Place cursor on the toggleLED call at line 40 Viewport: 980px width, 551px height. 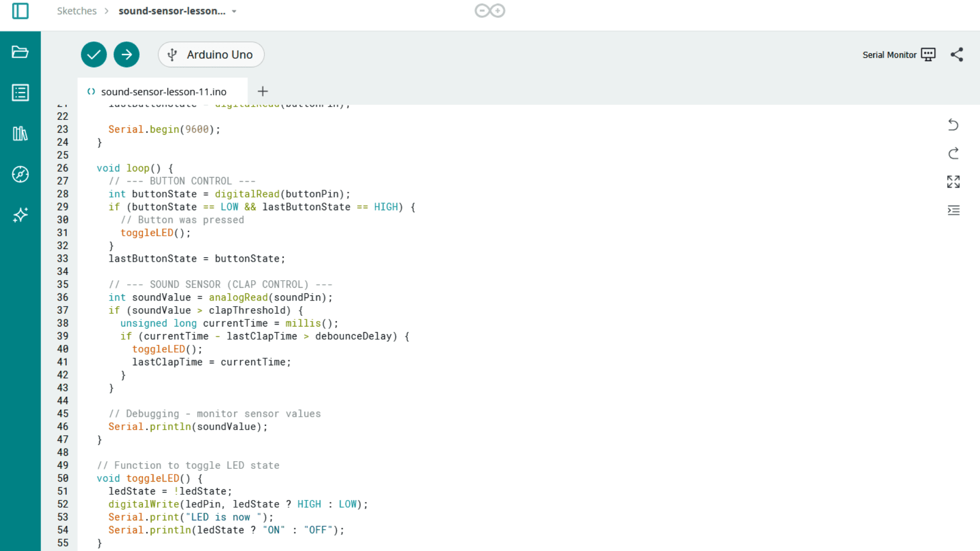(159, 349)
